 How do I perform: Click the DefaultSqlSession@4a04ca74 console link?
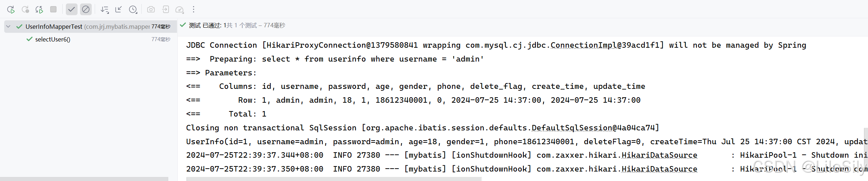click(x=593, y=128)
